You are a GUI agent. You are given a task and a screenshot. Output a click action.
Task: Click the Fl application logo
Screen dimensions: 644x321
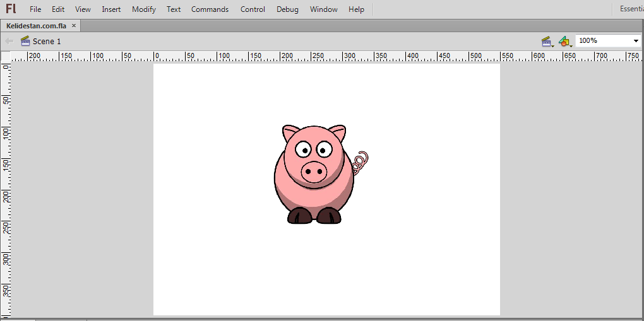tap(11, 9)
